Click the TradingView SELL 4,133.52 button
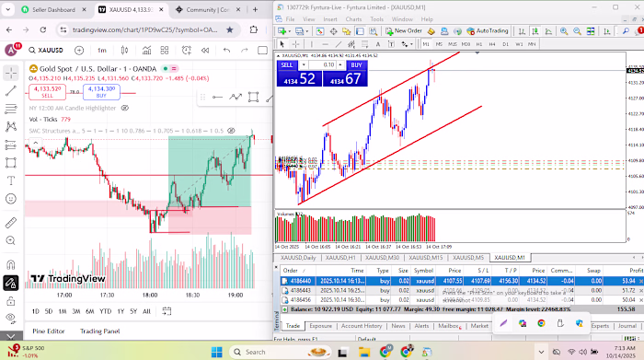The height and width of the screenshot is (360, 644). pyautogui.click(x=47, y=92)
